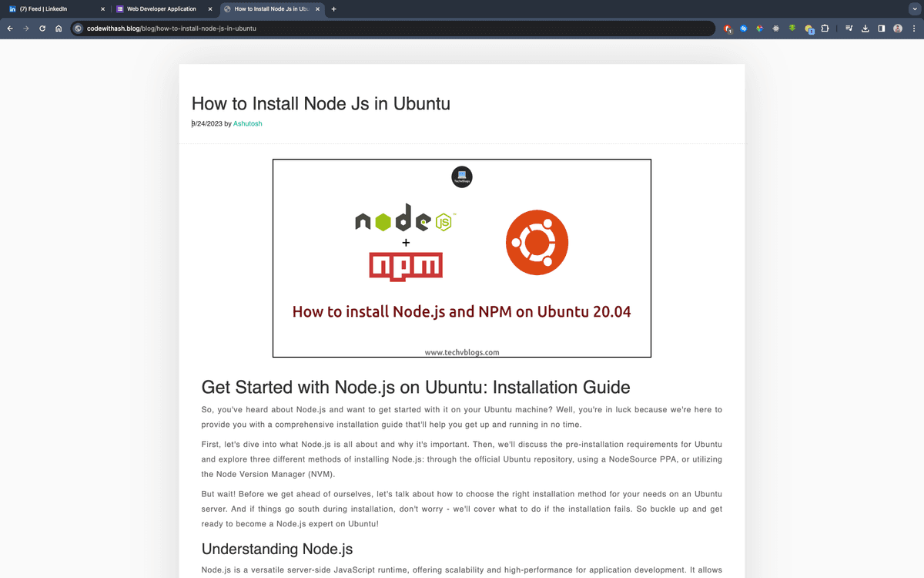Reload the current page

[x=42, y=29]
